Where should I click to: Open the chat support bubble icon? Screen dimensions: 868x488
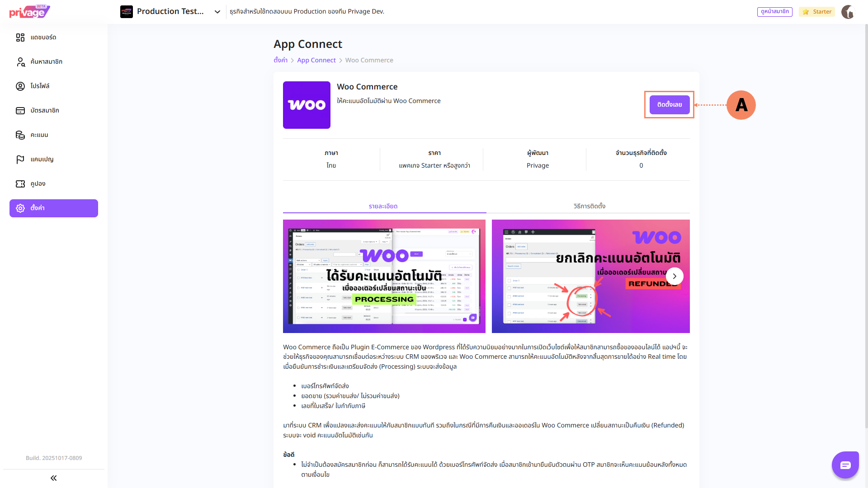tap(845, 465)
